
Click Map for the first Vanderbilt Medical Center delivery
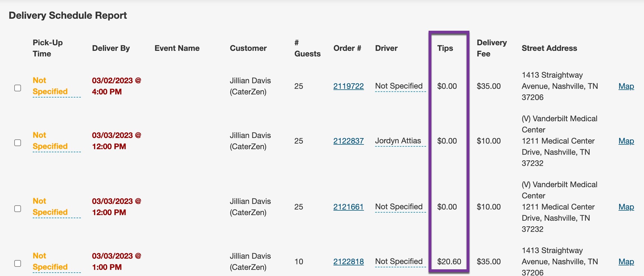[x=626, y=141]
